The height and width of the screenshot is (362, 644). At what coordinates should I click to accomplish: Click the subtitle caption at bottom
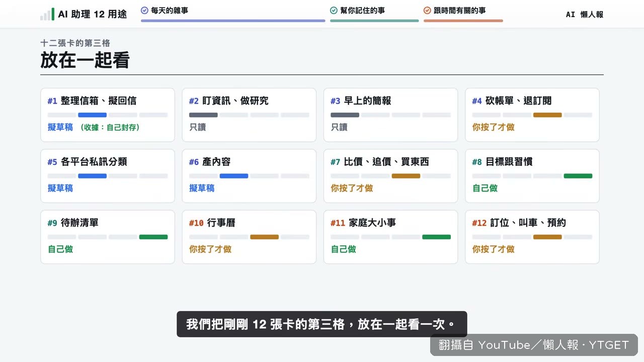coord(322,324)
